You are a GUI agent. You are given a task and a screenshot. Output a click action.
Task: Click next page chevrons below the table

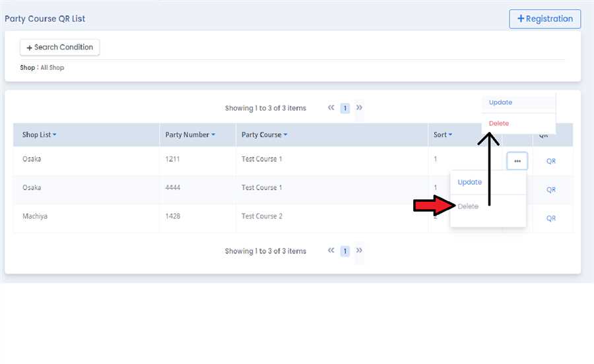pyautogui.click(x=359, y=251)
